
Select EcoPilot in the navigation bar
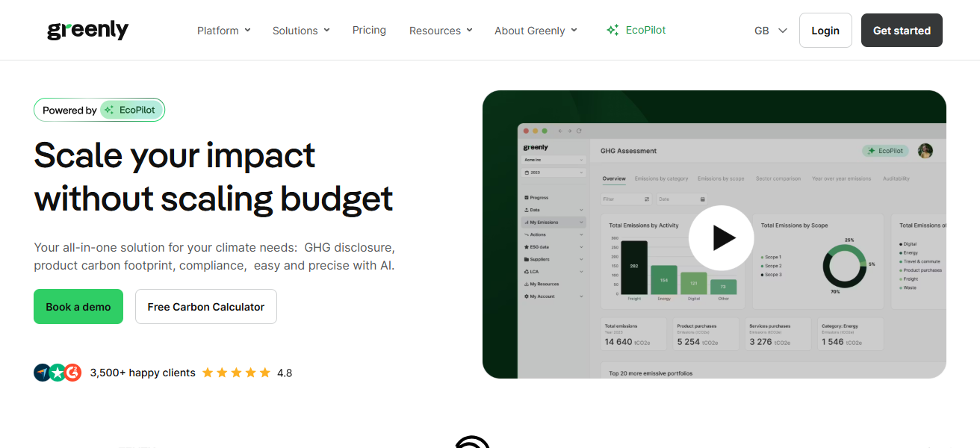(636, 30)
